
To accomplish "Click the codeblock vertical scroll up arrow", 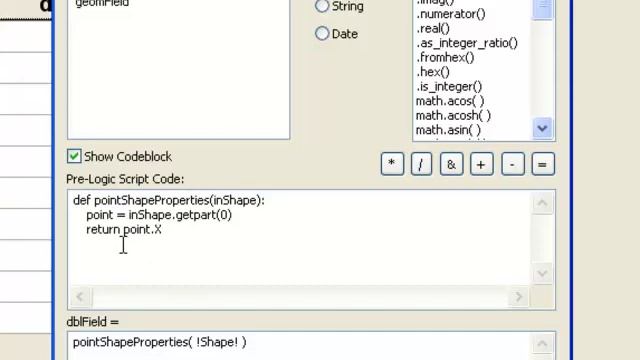I will tap(542, 203).
